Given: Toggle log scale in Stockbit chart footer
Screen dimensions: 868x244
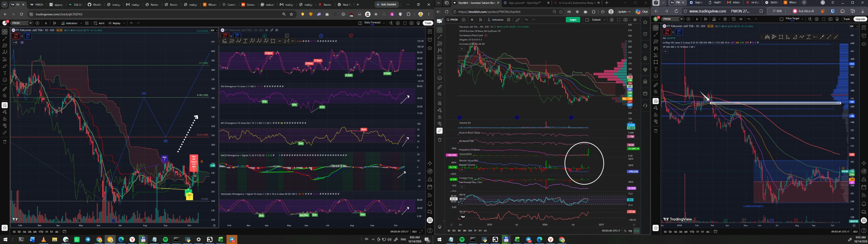Looking at the screenshot, I should (630, 231).
